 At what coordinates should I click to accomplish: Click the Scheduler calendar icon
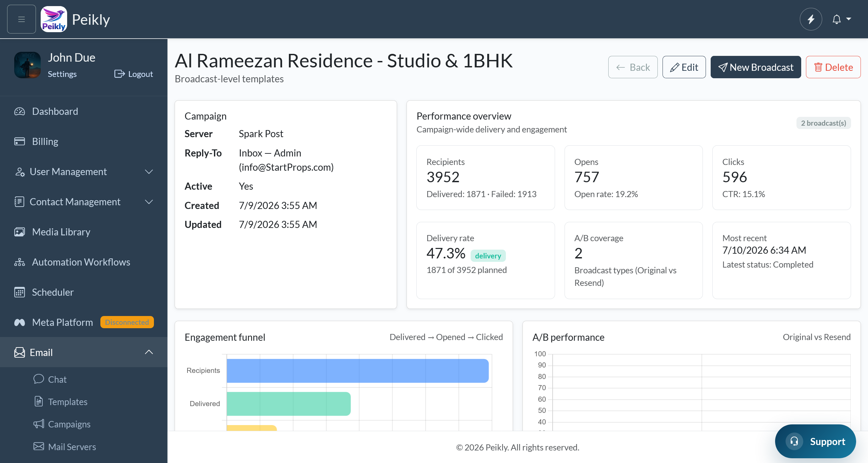point(20,292)
